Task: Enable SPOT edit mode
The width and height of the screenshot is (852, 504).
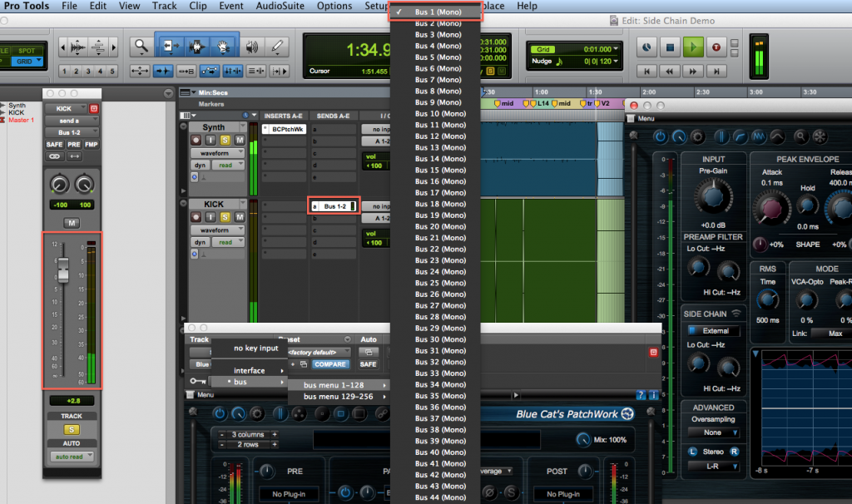Action: [26, 51]
